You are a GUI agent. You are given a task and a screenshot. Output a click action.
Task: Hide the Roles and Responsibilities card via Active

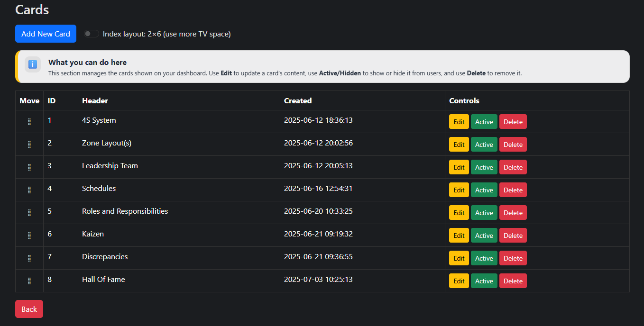pyautogui.click(x=484, y=213)
